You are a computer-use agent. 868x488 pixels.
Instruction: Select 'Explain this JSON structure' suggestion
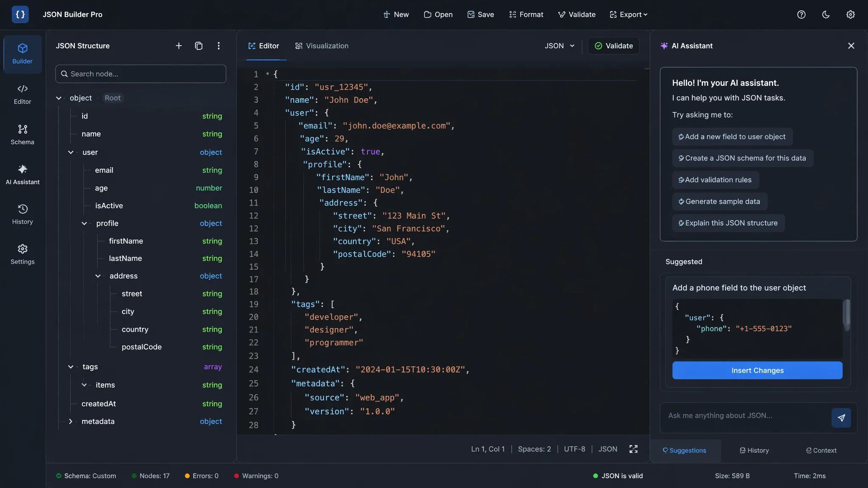point(728,223)
